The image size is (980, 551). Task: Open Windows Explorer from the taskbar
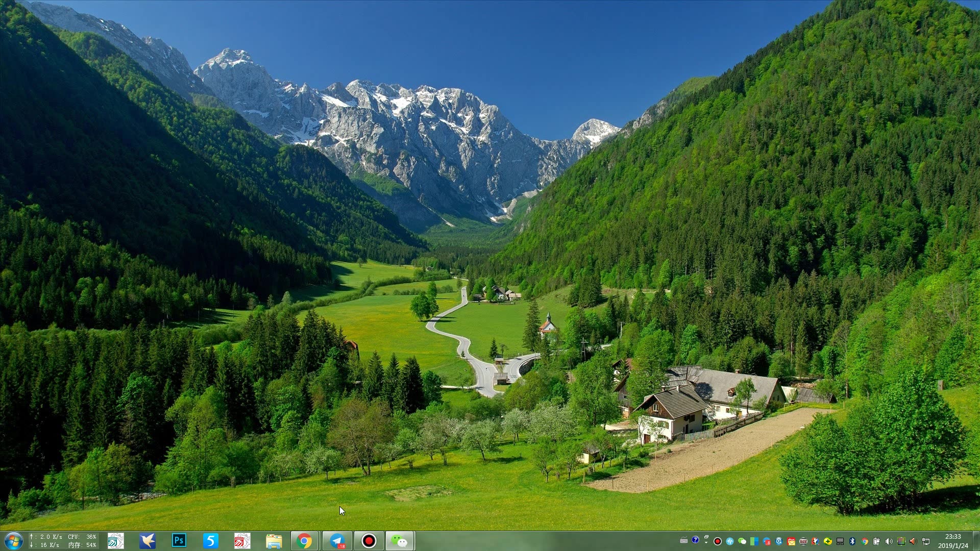point(274,541)
